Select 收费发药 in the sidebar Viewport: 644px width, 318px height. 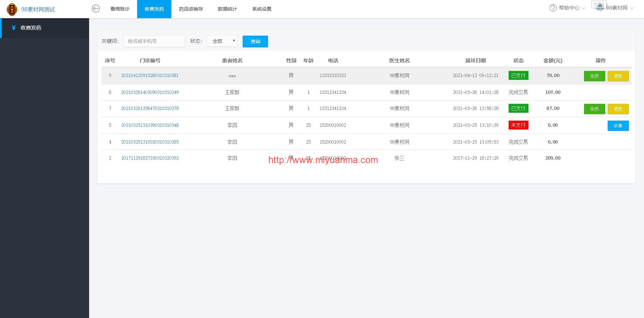pyautogui.click(x=45, y=28)
